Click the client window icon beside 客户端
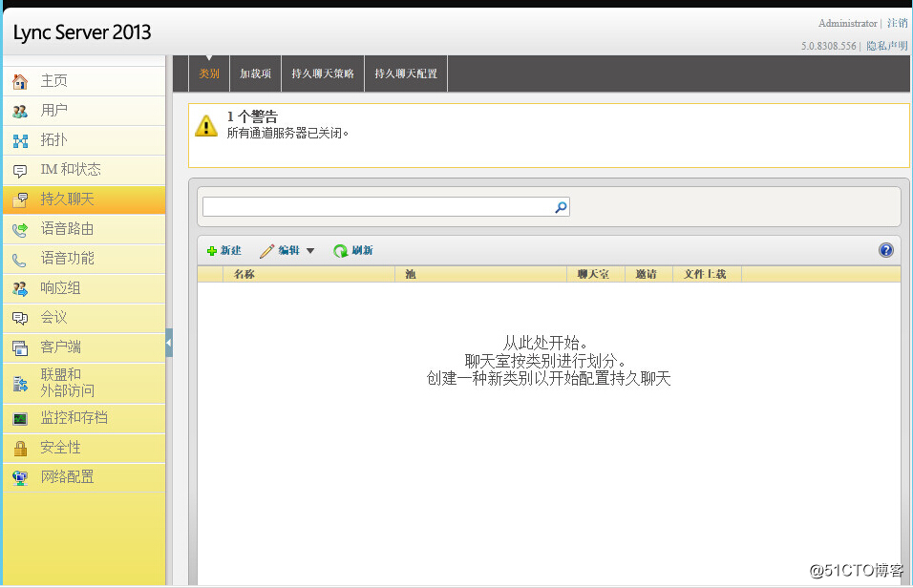This screenshot has height=588, width=913. 20,348
